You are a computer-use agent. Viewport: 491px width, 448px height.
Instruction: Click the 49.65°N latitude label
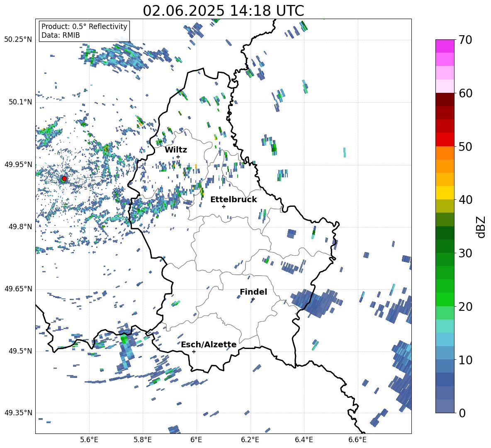tap(18, 288)
